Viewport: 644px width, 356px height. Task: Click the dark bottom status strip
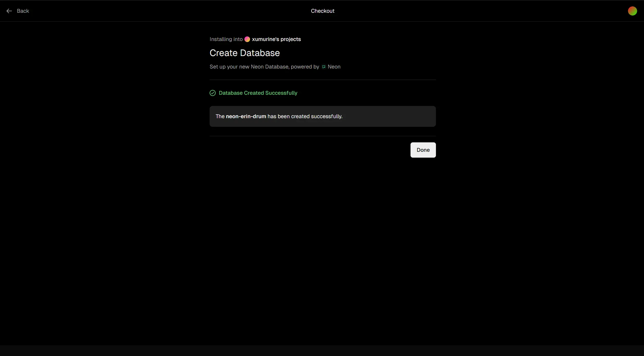pos(322,350)
